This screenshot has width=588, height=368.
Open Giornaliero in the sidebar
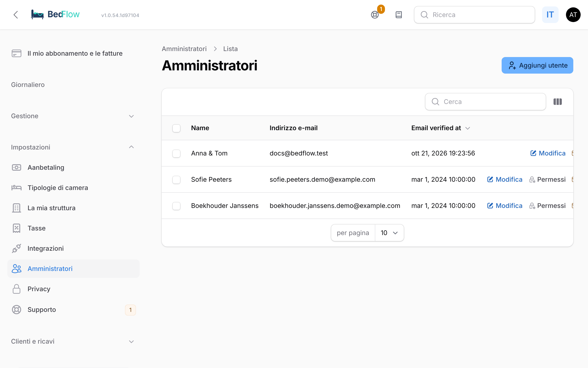coord(28,85)
